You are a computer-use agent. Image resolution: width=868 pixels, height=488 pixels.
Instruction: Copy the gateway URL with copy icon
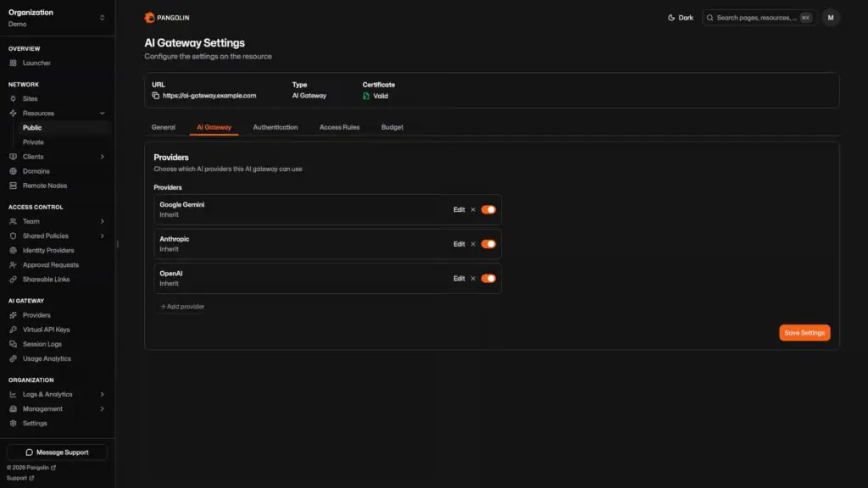point(156,96)
